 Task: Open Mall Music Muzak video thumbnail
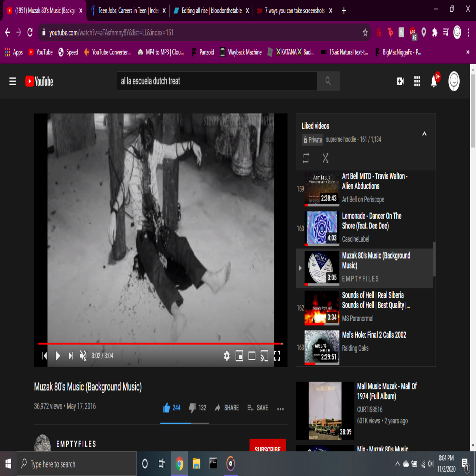pyautogui.click(x=325, y=411)
